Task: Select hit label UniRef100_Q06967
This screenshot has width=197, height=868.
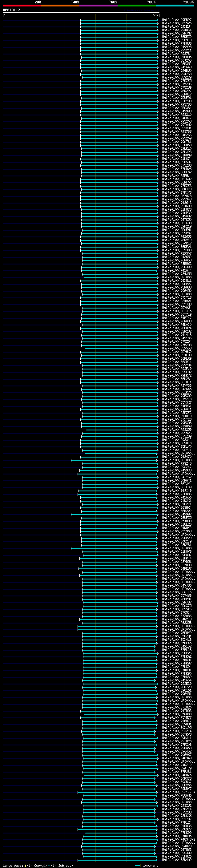Action: point(177,755)
